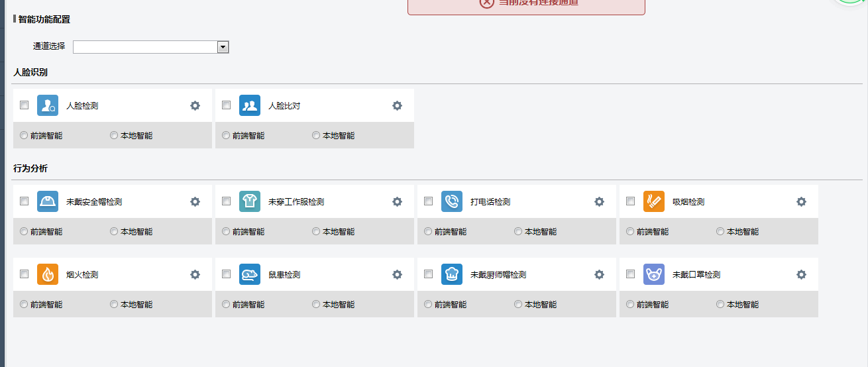The height and width of the screenshot is (367, 868).
Task: Click the rodent detection (鼠患检测) icon
Action: tap(250, 275)
